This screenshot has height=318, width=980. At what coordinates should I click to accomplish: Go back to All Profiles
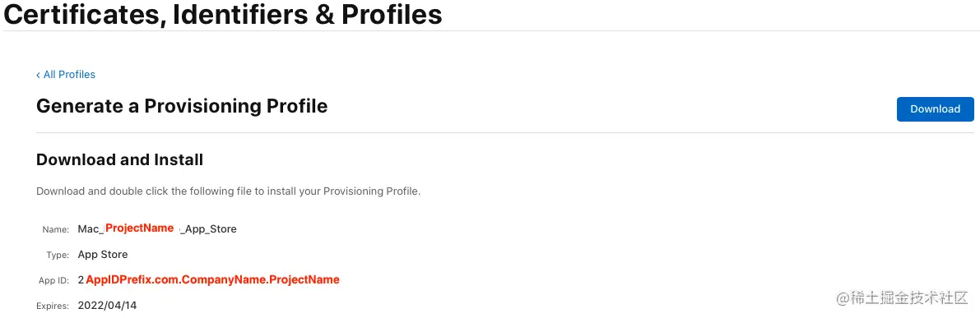(x=66, y=75)
